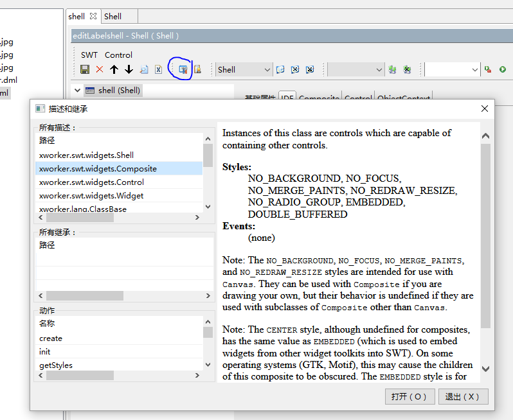This screenshot has height=420, width=513.
Task: Select the shell (Shell) tree node
Action: pyautogui.click(x=113, y=90)
